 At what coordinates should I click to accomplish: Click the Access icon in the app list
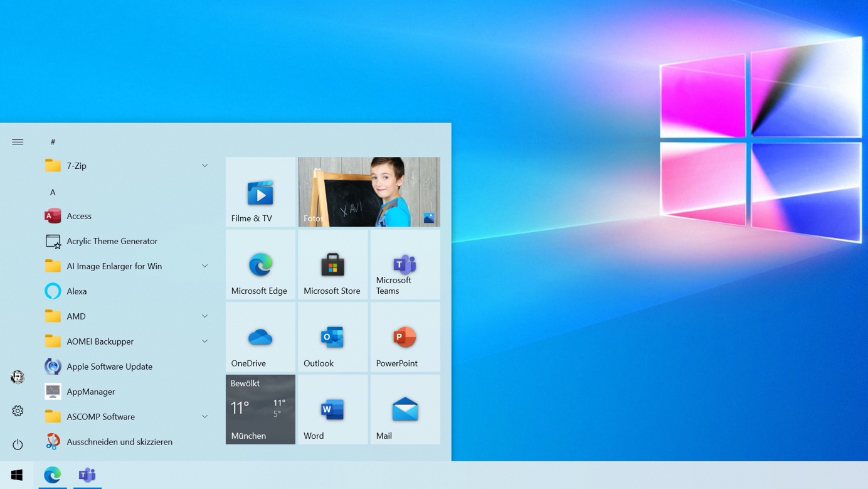pyautogui.click(x=53, y=216)
